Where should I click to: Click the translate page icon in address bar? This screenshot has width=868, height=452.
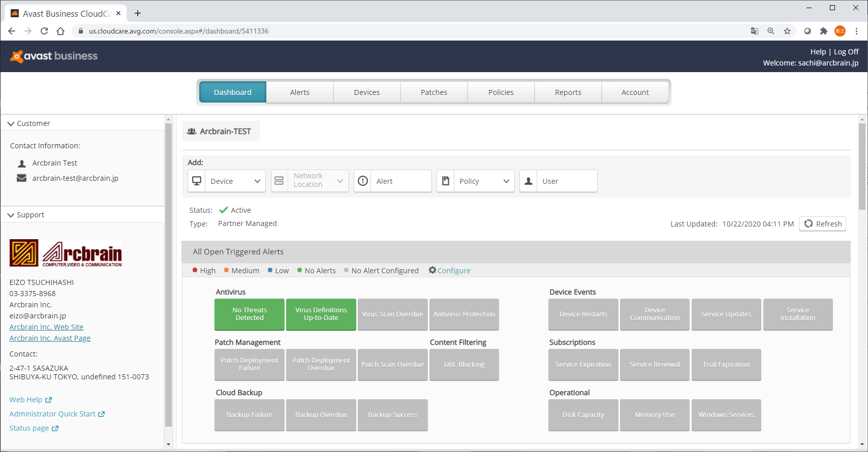pos(755,31)
